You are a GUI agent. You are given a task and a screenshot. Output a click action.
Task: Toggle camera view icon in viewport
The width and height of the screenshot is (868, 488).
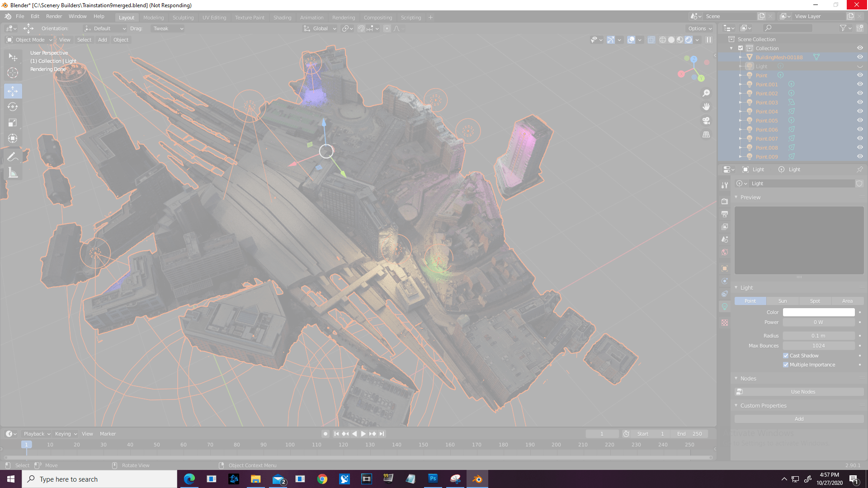(706, 121)
